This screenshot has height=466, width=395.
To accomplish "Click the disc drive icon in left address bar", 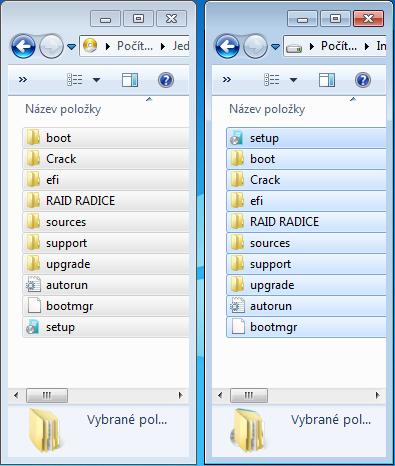I will click(90, 46).
